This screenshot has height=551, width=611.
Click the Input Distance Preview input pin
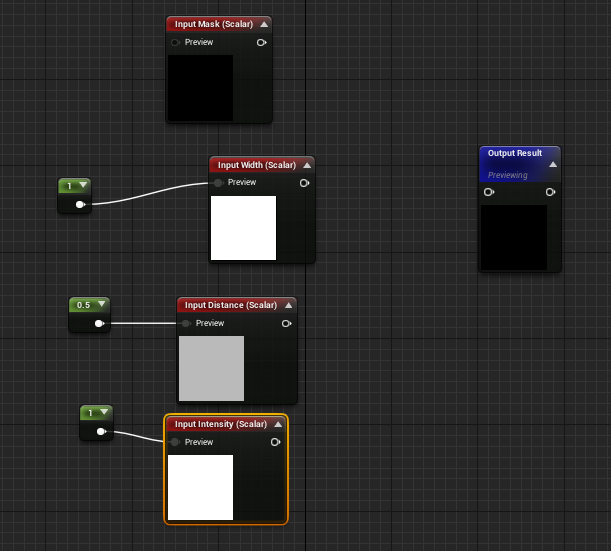click(x=186, y=323)
